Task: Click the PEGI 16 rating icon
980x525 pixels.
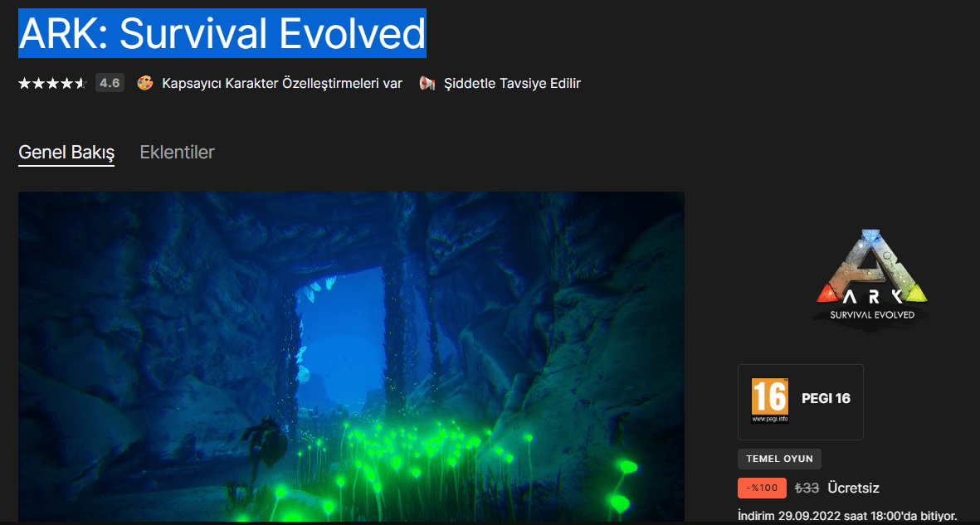Action: coord(769,401)
